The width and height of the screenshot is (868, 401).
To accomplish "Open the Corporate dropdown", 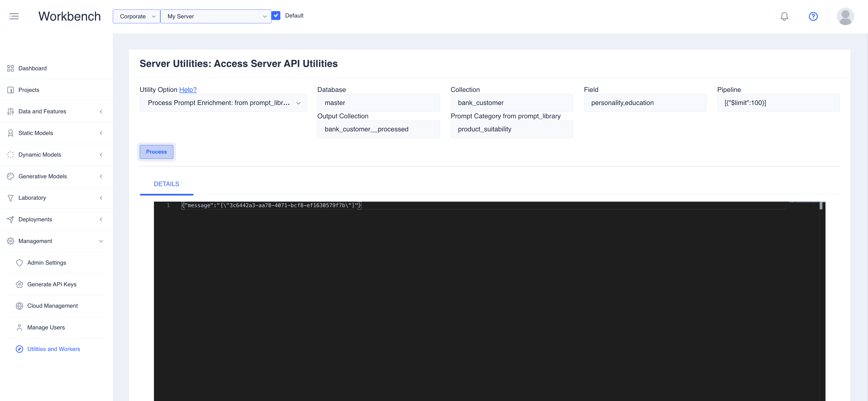I will (x=136, y=16).
